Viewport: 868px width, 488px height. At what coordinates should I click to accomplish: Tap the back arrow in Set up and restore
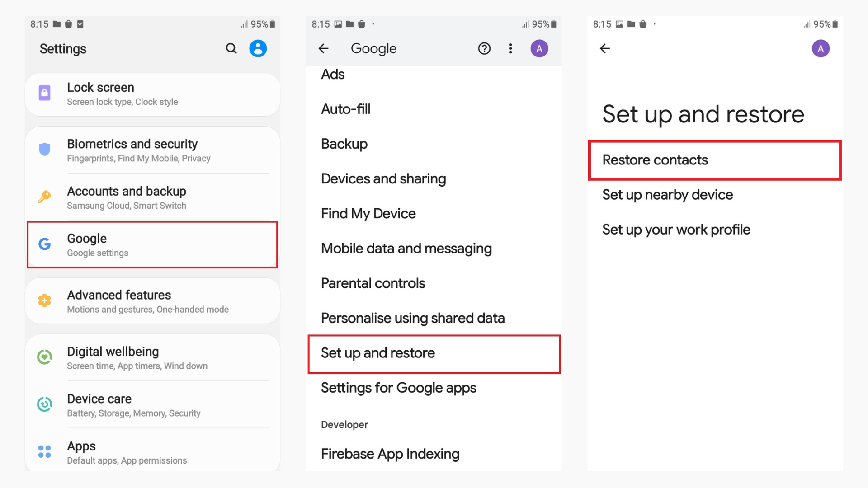[x=604, y=49]
